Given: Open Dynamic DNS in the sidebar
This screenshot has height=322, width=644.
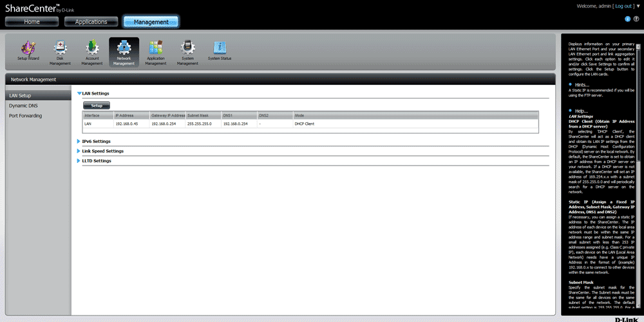Looking at the screenshot, I should point(25,105).
